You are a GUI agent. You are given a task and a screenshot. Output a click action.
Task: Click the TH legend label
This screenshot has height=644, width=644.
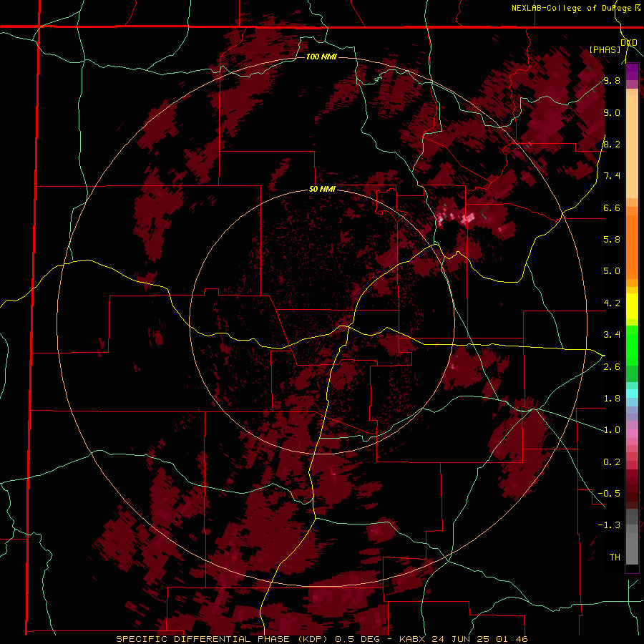click(x=615, y=557)
